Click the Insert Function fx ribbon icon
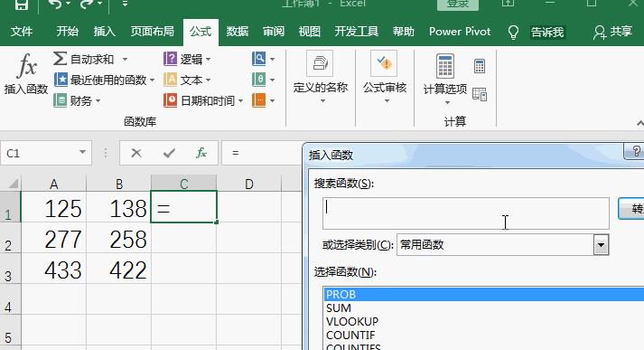Image resolution: width=644 pixels, height=350 pixels. point(27,66)
